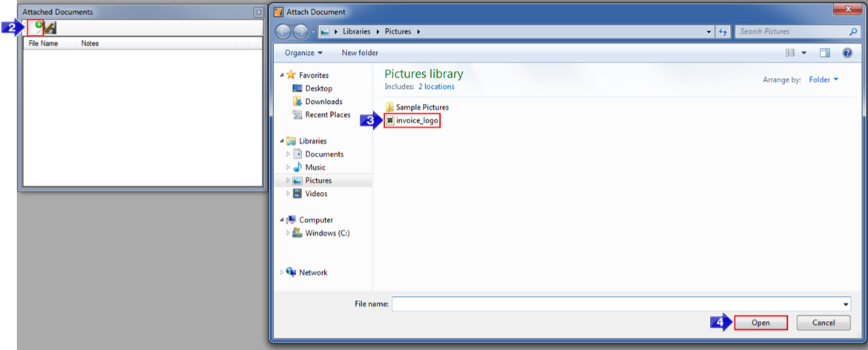The height and width of the screenshot is (350, 868).
Task: Select Pictures in the navigation pane
Action: click(318, 180)
